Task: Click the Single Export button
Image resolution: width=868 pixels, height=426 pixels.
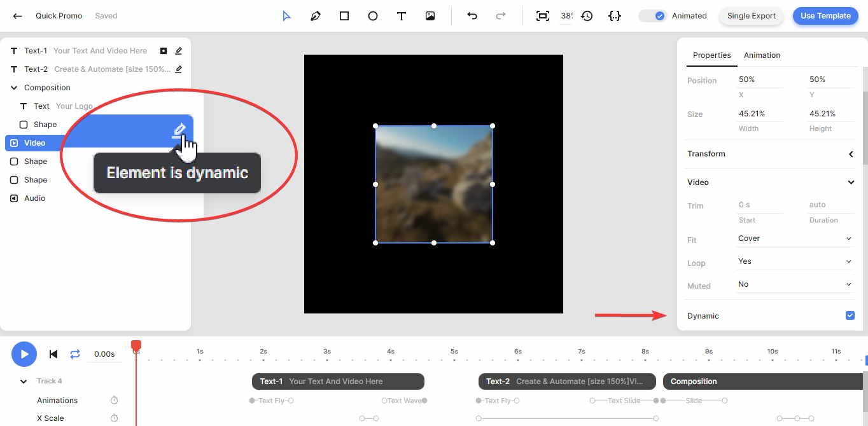Action: pyautogui.click(x=751, y=16)
